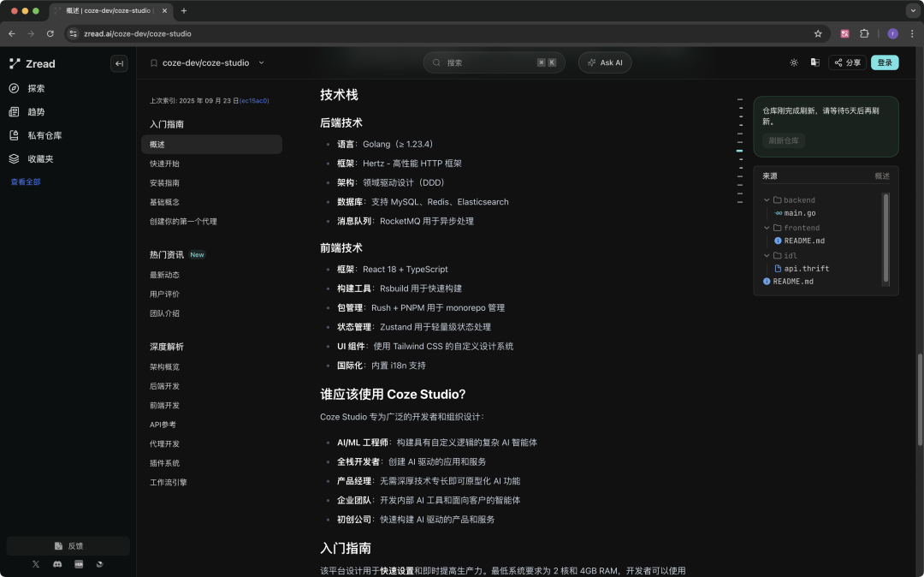Screen dimensions: 924x577
Task: Click the pink extension icon in toolbar
Action: pyautogui.click(x=844, y=33)
